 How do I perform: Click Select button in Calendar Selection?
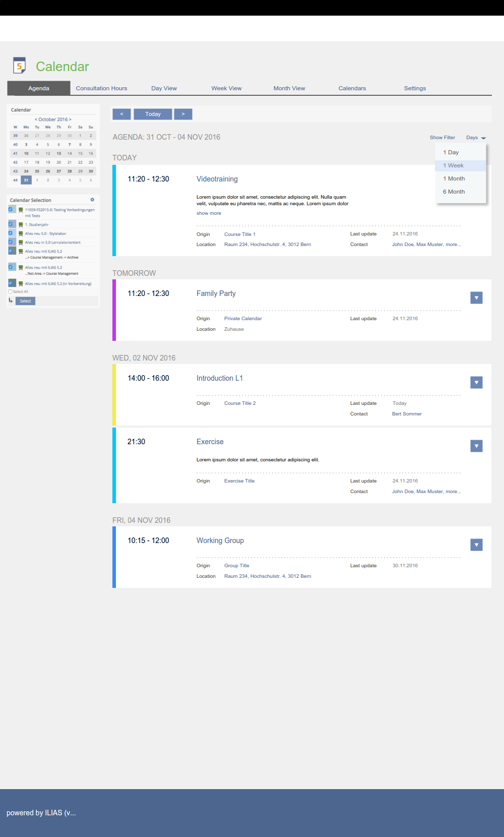coord(25,301)
